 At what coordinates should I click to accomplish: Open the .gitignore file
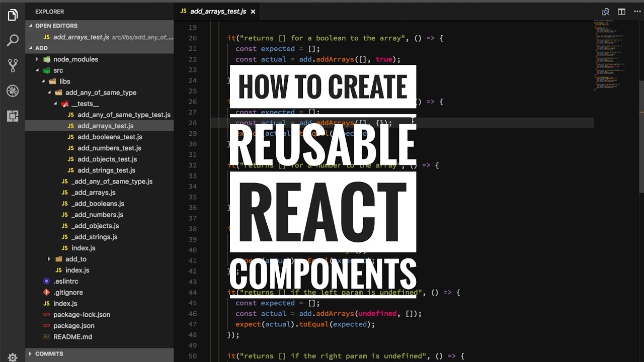pos(100,292)
